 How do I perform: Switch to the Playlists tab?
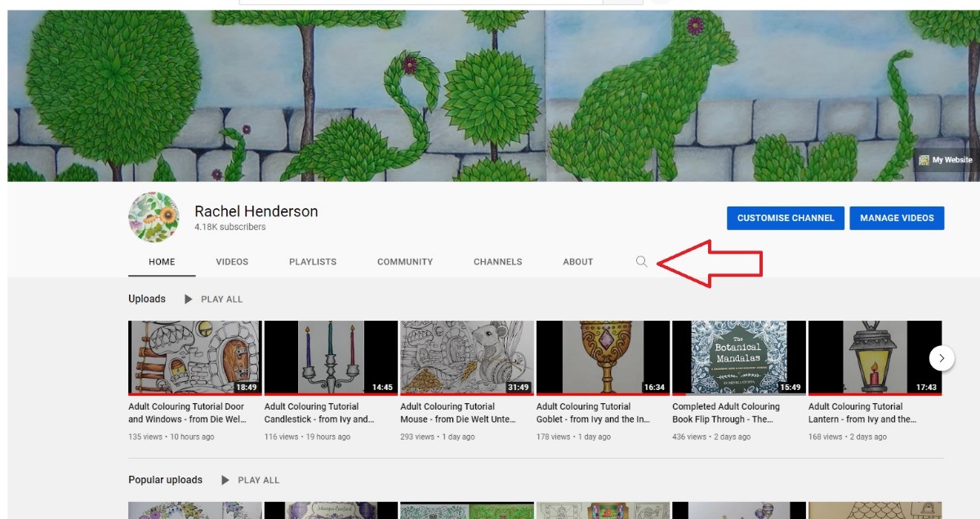(x=313, y=262)
